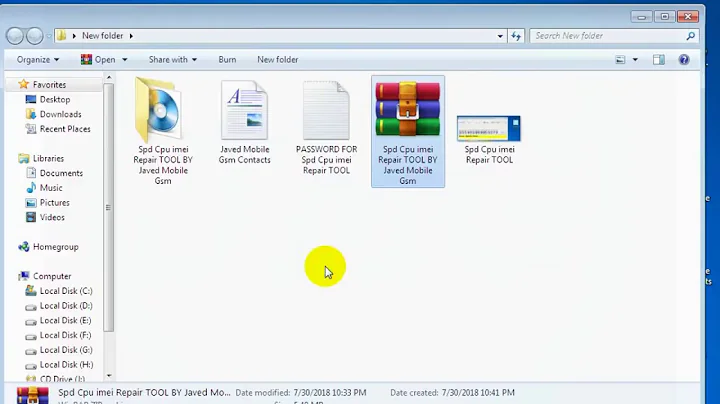
Task: Open the recent pages dropdown beside navigation arrows
Action: (x=49, y=36)
